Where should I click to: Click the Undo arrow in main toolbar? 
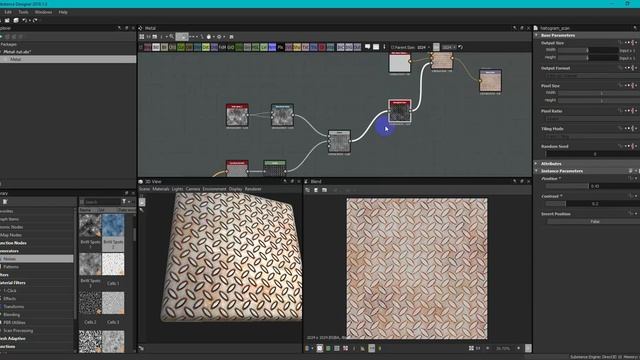25,20
